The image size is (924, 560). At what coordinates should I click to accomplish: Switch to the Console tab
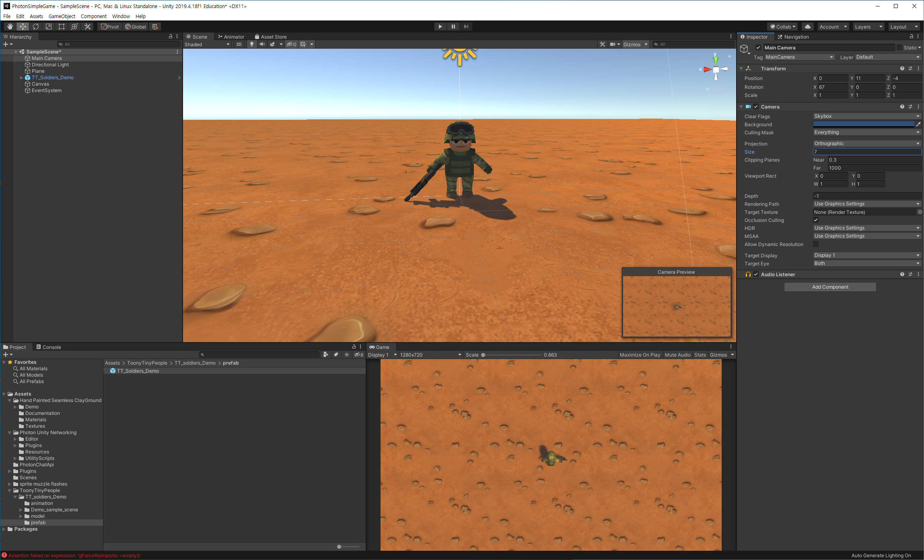[49, 347]
